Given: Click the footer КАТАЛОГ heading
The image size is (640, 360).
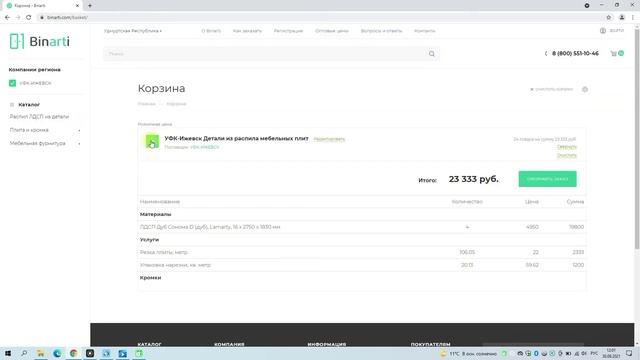Looking at the screenshot, I should coord(149,344).
